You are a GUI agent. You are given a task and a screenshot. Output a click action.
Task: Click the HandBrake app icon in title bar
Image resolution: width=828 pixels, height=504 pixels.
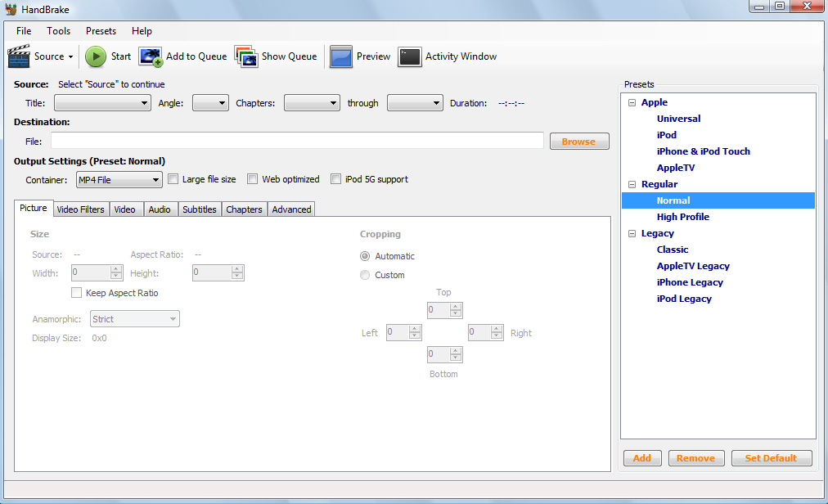click(11, 9)
